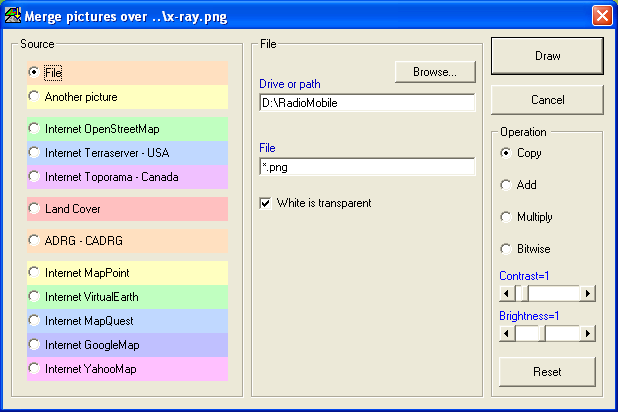Decrease brightness with left arrow
618x412 pixels.
tap(507, 334)
